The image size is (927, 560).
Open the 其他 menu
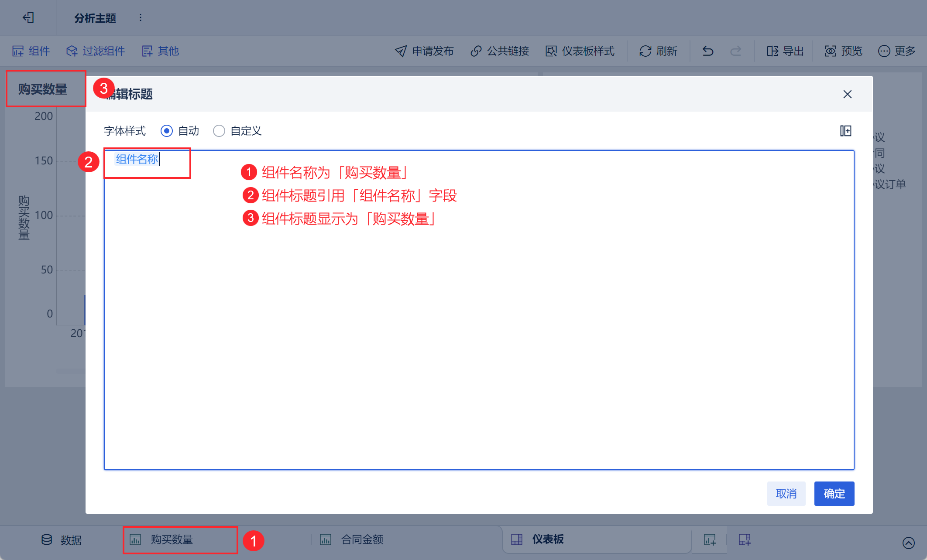[x=160, y=51]
